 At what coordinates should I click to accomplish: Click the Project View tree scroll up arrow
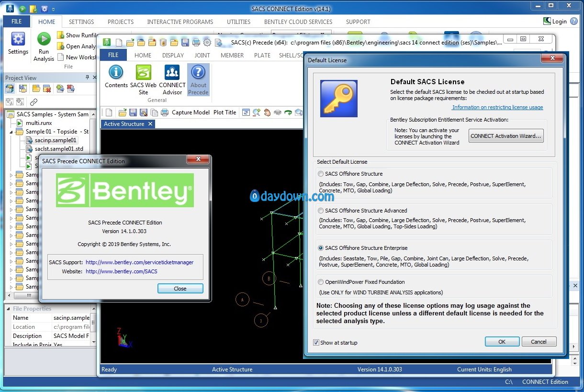94,113
